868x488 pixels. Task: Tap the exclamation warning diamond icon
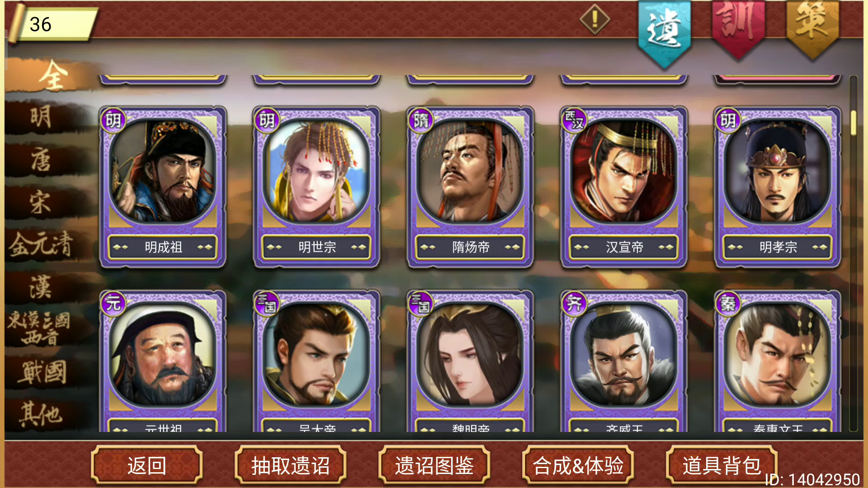pyautogui.click(x=595, y=19)
